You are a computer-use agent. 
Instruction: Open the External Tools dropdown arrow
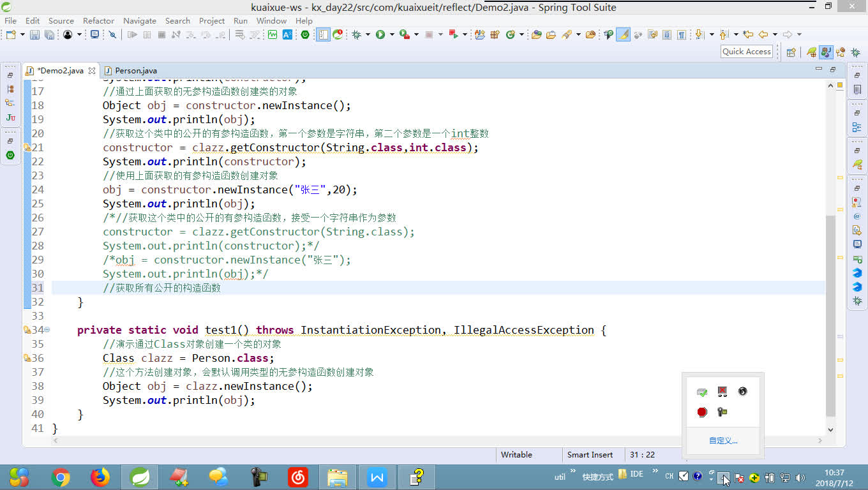(x=416, y=34)
